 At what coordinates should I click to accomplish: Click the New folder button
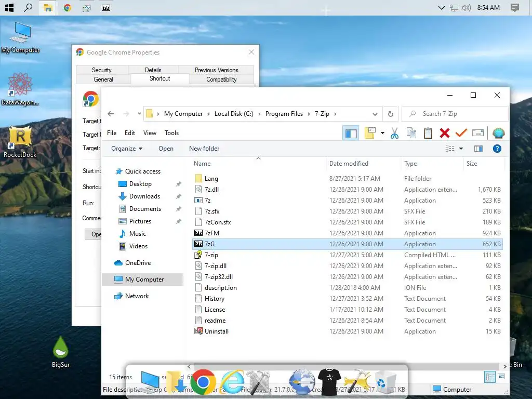204,149
